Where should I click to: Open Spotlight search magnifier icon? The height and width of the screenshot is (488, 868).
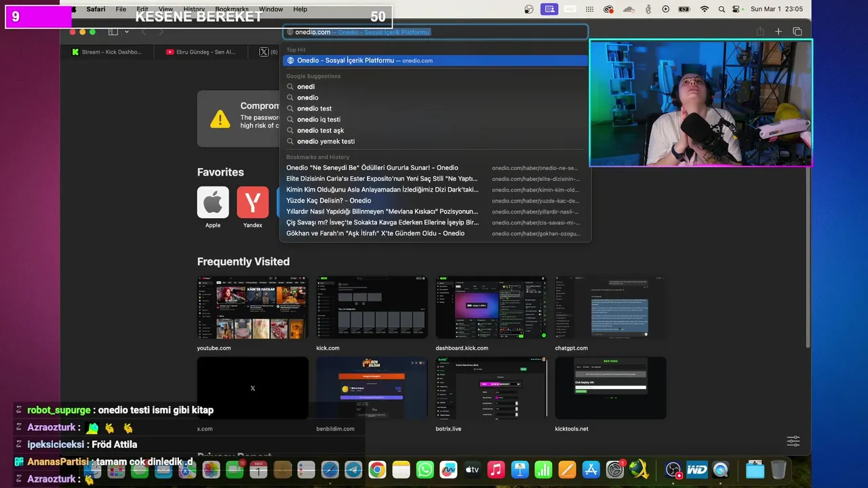coord(722,9)
